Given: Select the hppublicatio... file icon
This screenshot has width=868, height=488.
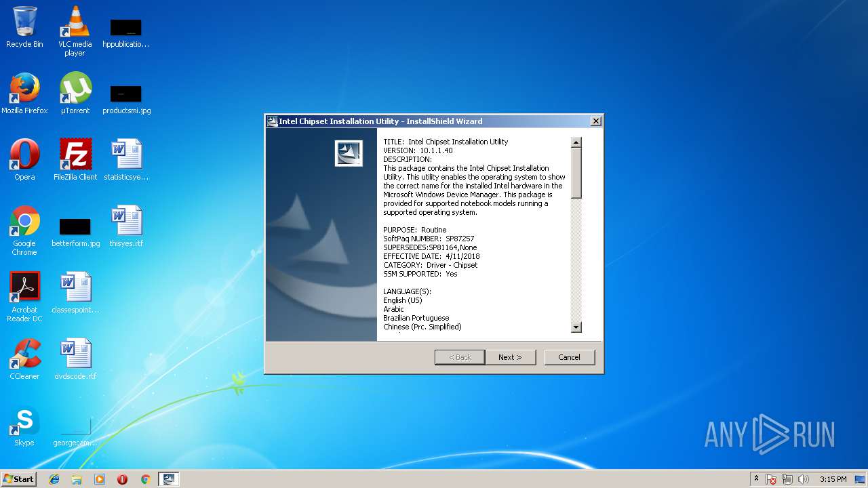Looking at the screenshot, I should [125, 33].
